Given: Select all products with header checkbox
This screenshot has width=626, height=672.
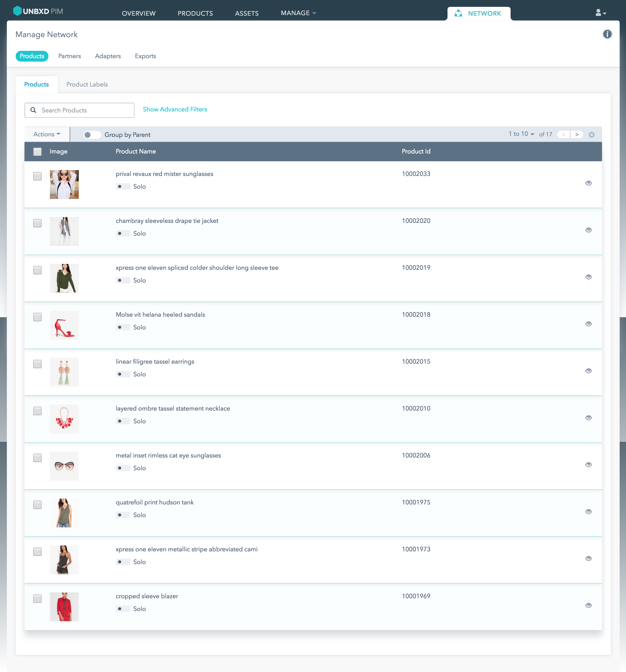Looking at the screenshot, I should point(38,152).
